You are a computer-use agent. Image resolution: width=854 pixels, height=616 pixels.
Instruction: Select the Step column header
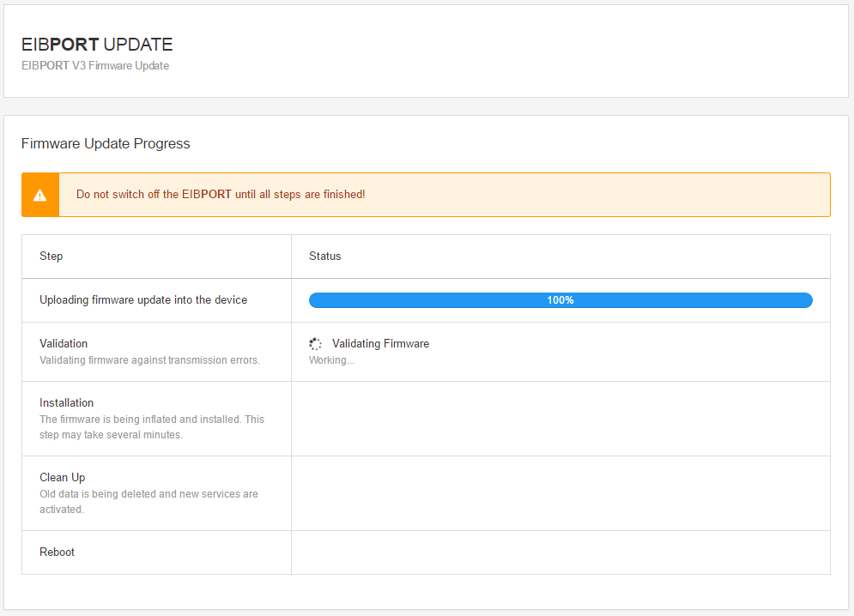click(51, 257)
